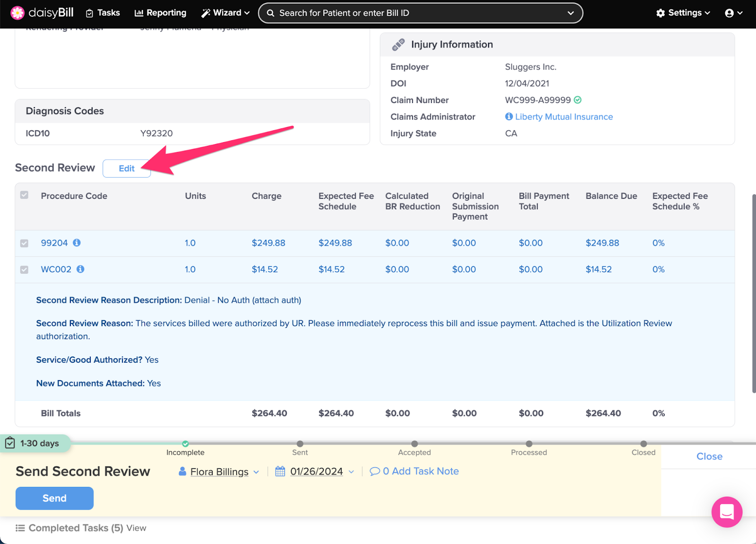Click Edit next to Second Review
Viewport: 756px width, 544px height.
127,169
